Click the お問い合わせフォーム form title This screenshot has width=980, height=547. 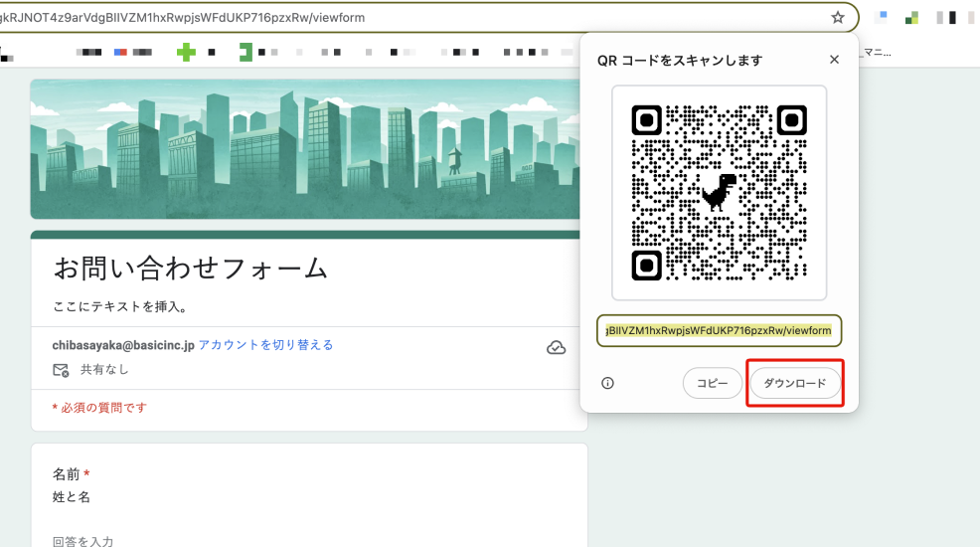click(190, 267)
